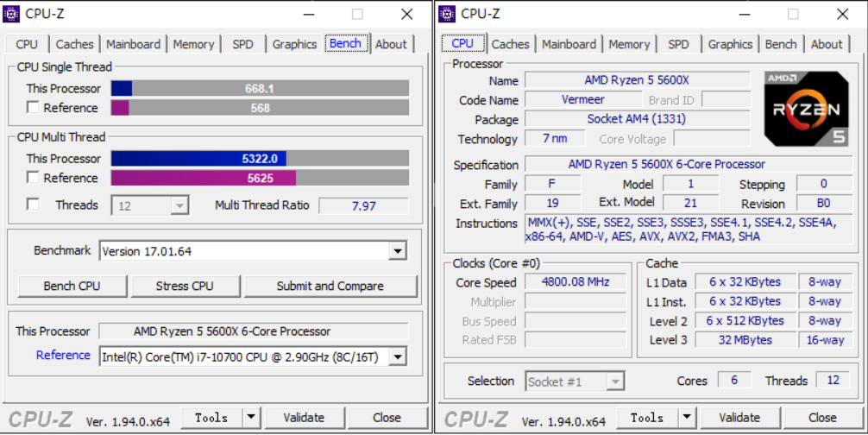
Task: Click the Technology value 7 nm
Action: coord(555,138)
